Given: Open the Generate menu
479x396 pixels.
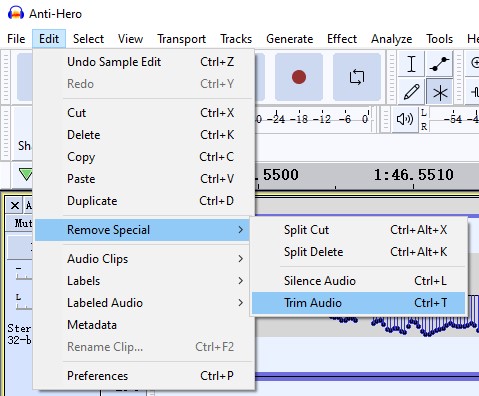Looking at the screenshot, I should (289, 39).
